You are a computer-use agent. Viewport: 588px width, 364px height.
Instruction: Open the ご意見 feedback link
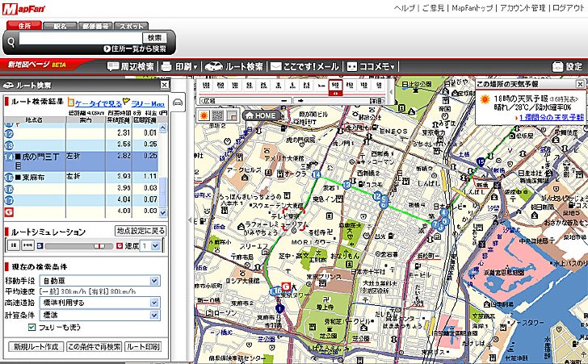coord(433,8)
